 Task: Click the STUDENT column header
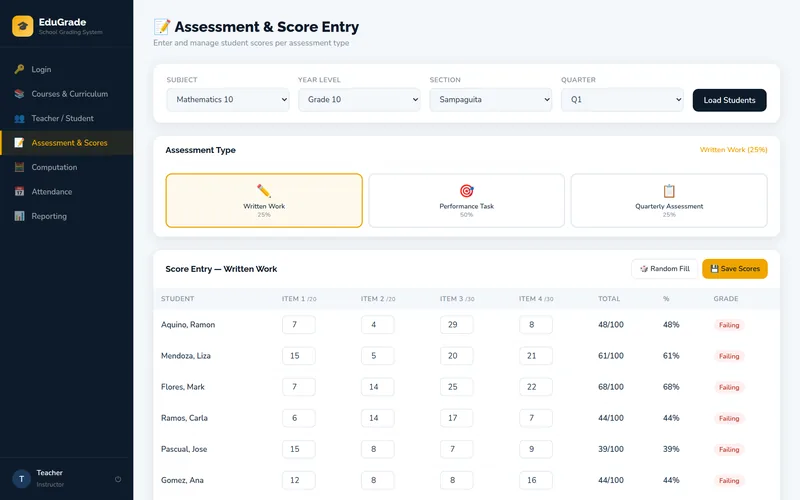178,298
